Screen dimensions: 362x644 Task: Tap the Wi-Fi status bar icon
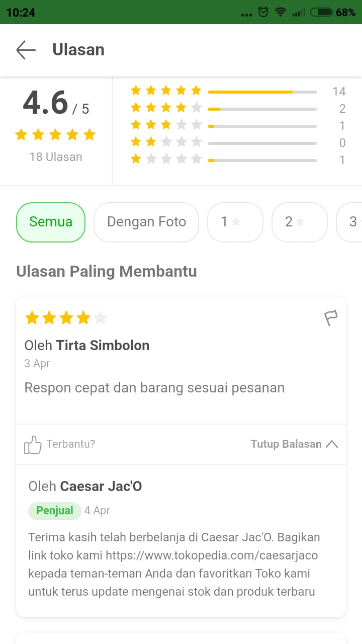(281, 12)
